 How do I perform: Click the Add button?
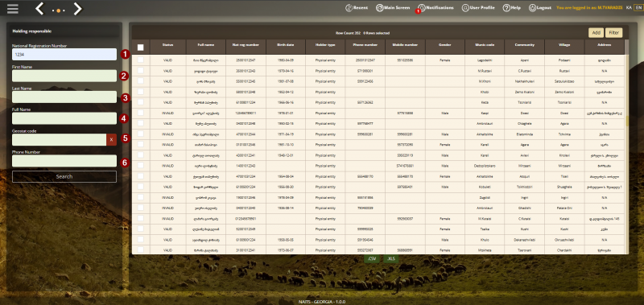[596, 33]
